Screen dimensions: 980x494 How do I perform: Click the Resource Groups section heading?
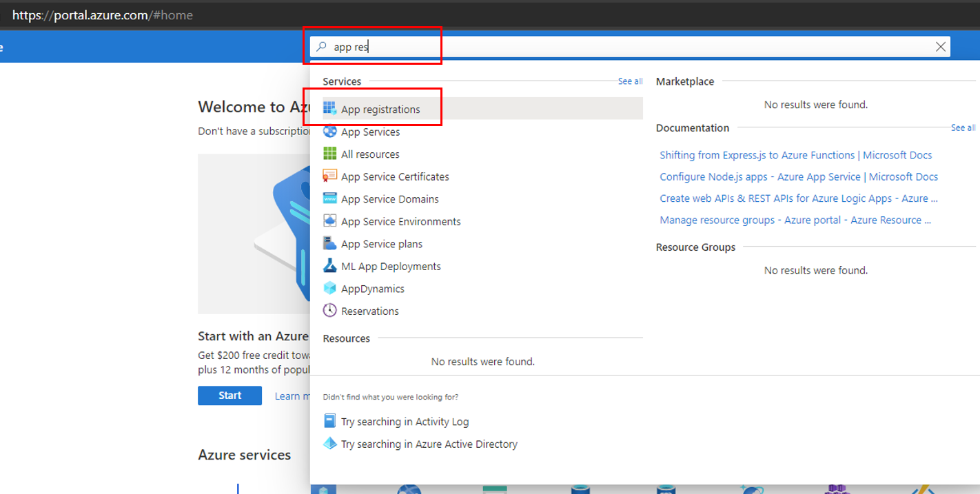[x=695, y=247]
